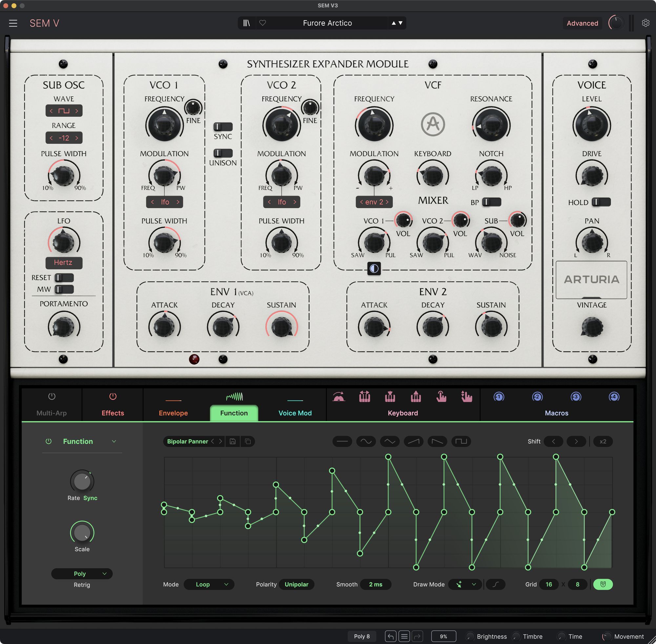
Task: Open the Draw Mode dropdown
Action: (x=465, y=584)
